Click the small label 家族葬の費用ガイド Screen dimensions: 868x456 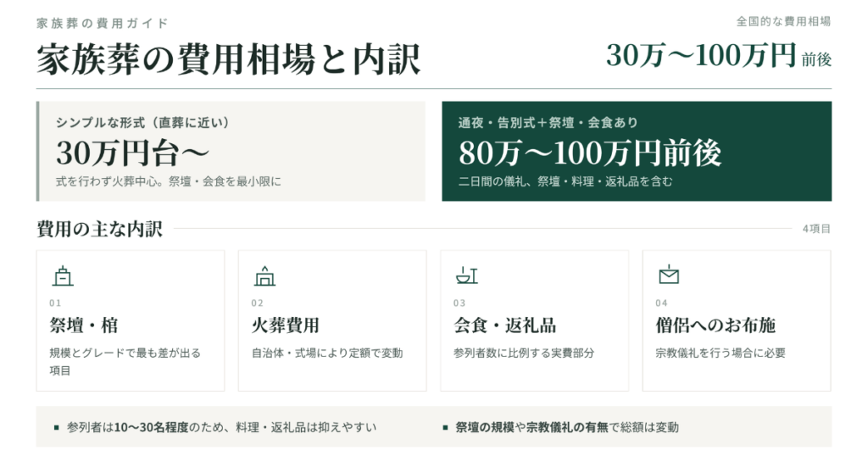pyautogui.click(x=103, y=23)
